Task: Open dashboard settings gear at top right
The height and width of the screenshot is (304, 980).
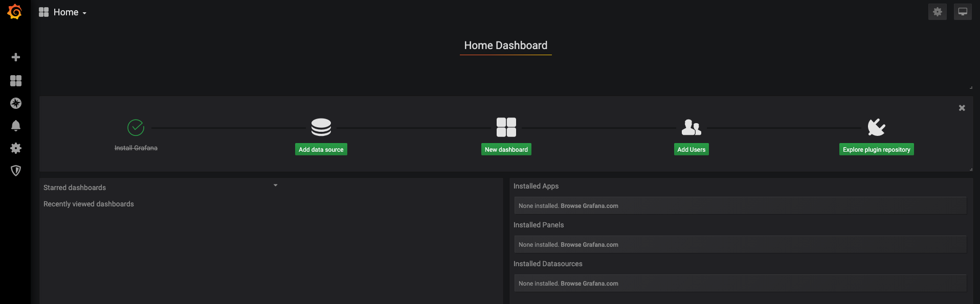Action: click(937, 12)
